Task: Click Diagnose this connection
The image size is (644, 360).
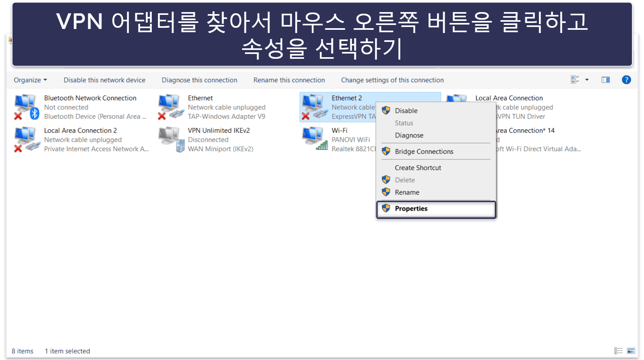Action: pyautogui.click(x=199, y=80)
